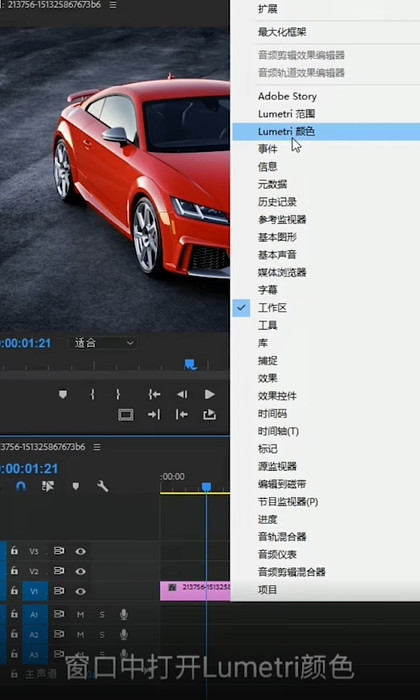Click the program monitor timecode 00:00:01:21
This screenshot has width=420, height=700.
[25, 343]
